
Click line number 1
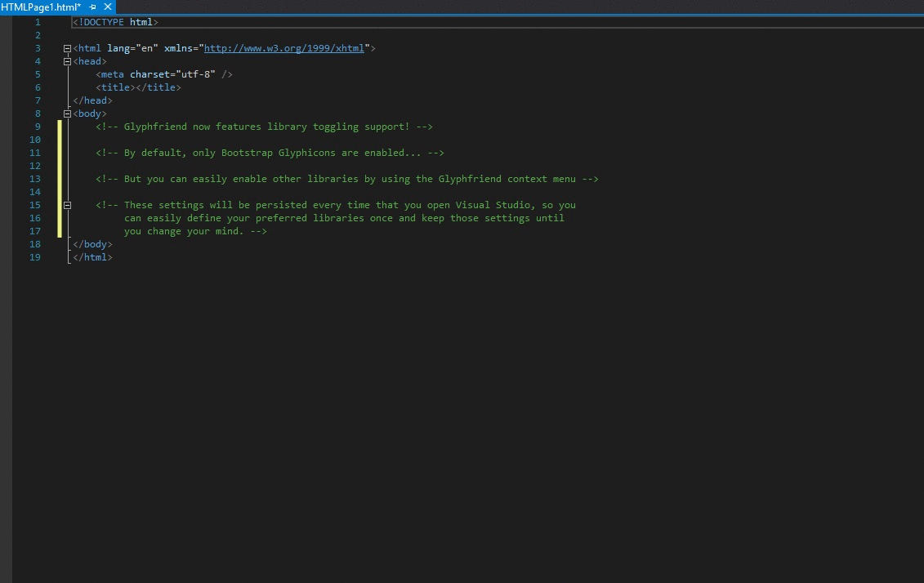38,22
